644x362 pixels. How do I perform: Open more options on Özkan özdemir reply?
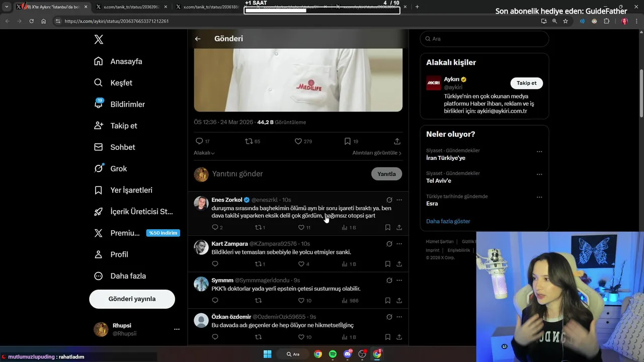pos(399,317)
